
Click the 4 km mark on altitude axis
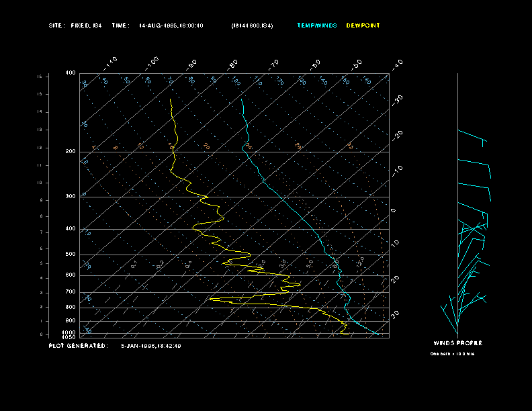[x=42, y=278]
